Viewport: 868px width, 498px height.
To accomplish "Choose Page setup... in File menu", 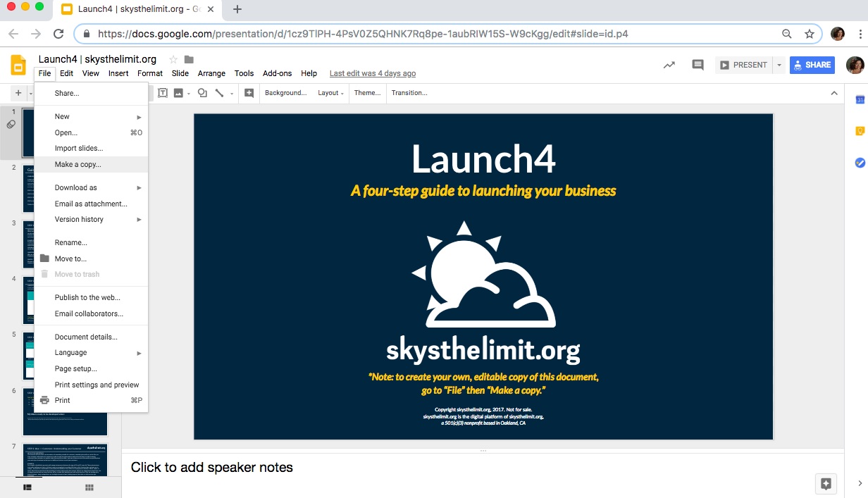I will [92, 369].
